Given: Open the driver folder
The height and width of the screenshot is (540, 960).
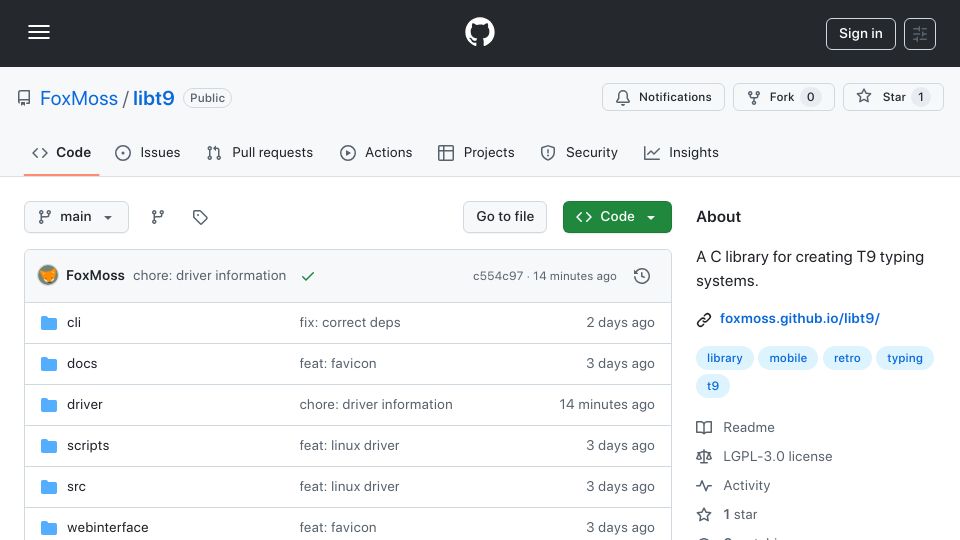Looking at the screenshot, I should pyautogui.click(x=85, y=405).
